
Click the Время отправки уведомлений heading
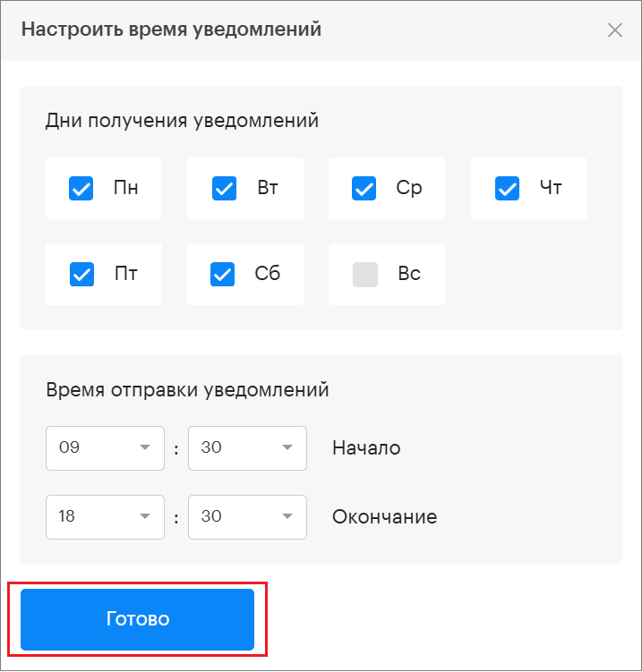(x=187, y=390)
